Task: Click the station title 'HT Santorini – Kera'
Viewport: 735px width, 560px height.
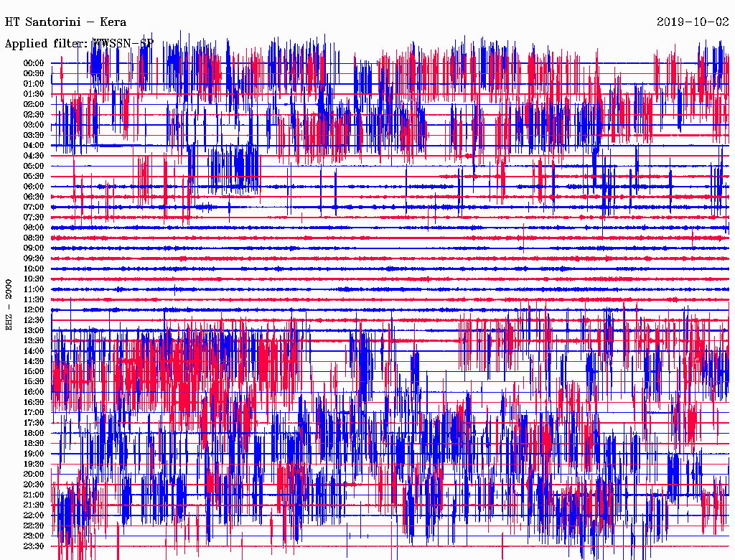Action: (65, 22)
